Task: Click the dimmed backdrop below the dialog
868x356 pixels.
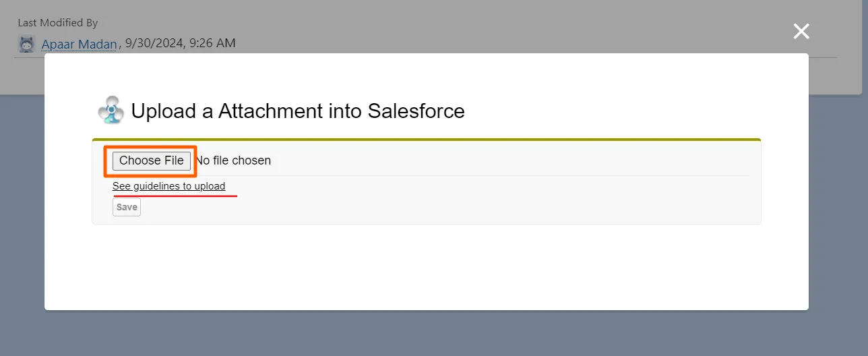Action: click(431, 334)
